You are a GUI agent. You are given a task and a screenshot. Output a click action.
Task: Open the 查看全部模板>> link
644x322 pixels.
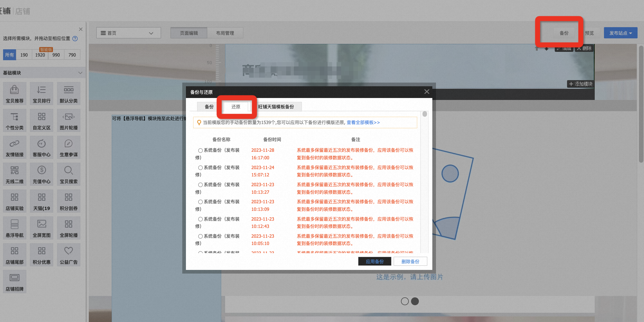tap(363, 122)
